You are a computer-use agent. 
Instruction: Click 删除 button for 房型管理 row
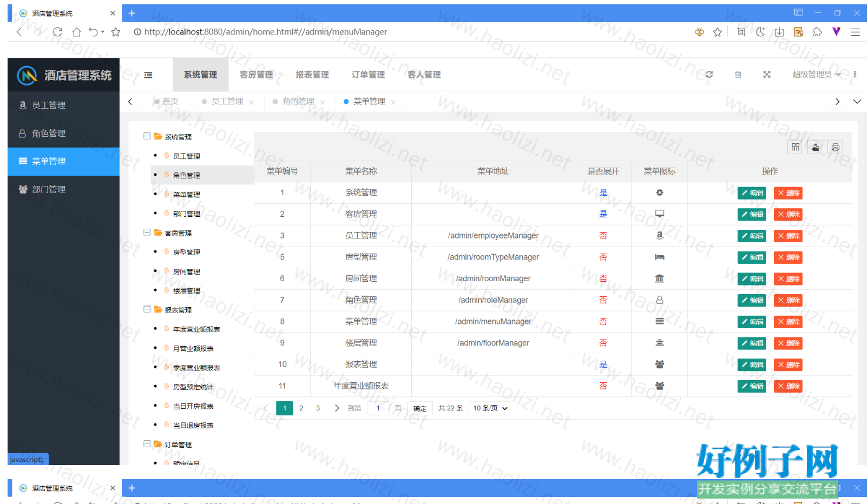(788, 257)
